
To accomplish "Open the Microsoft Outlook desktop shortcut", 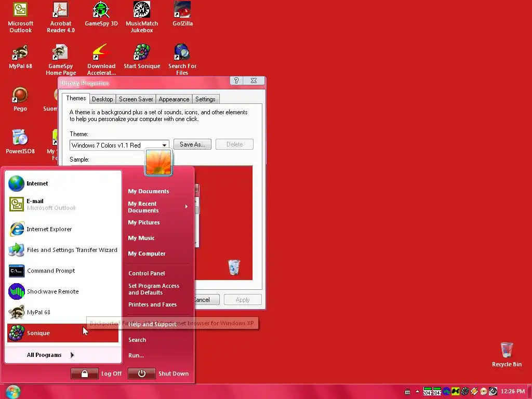I will click(20, 17).
